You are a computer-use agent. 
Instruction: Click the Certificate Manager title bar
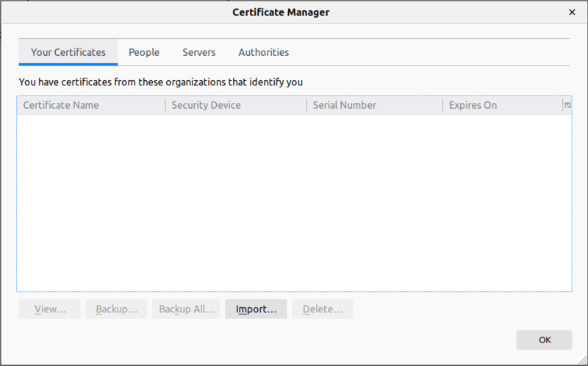(281, 12)
